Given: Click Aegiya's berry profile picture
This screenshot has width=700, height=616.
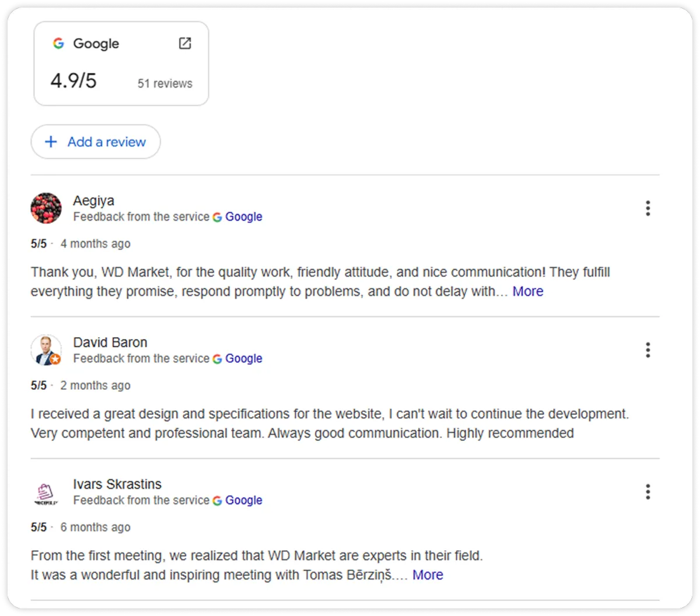Looking at the screenshot, I should 46,208.
